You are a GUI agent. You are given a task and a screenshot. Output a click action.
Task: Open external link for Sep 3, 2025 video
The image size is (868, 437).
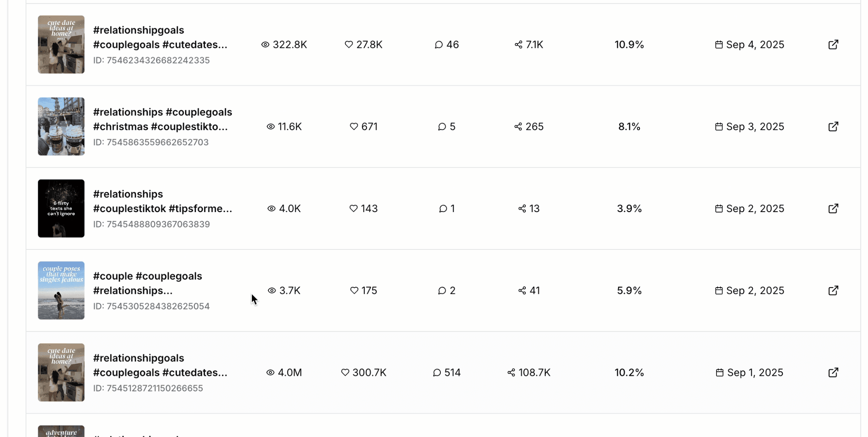pos(833,126)
